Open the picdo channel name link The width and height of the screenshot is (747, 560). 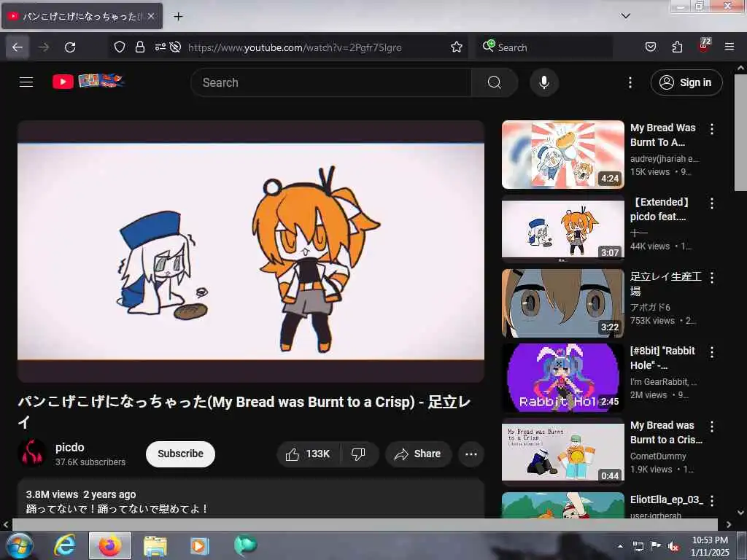[x=69, y=447]
